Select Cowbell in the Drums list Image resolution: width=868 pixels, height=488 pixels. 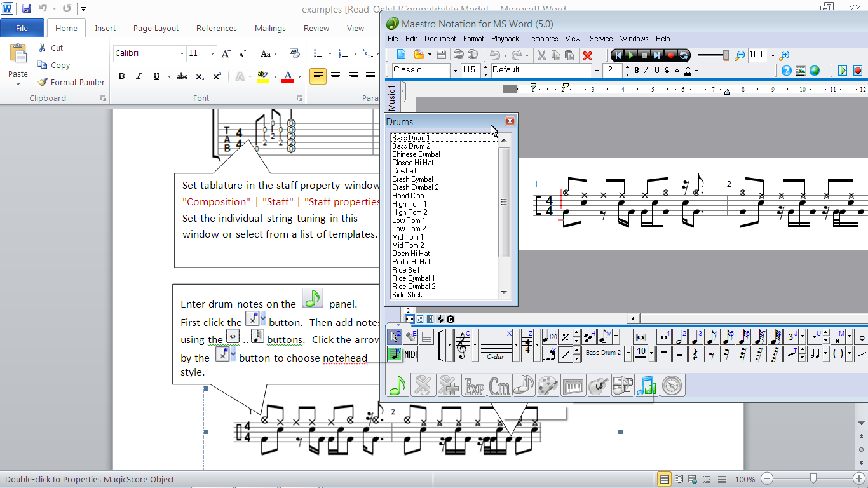click(x=444, y=171)
